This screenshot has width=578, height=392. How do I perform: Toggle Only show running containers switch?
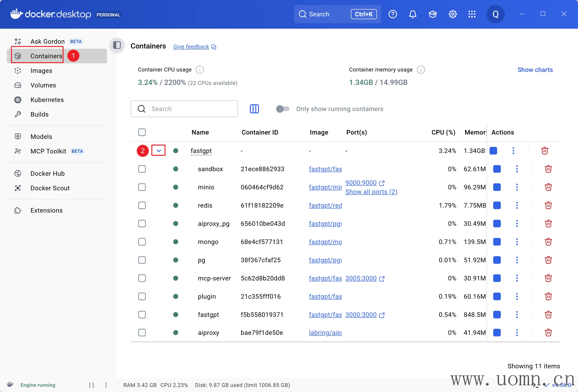click(x=283, y=109)
